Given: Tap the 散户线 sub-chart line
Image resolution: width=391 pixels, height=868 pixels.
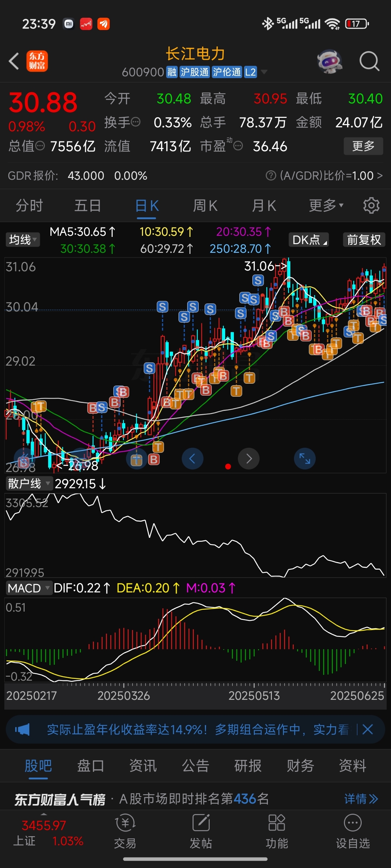Looking at the screenshot, I should (195, 535).
